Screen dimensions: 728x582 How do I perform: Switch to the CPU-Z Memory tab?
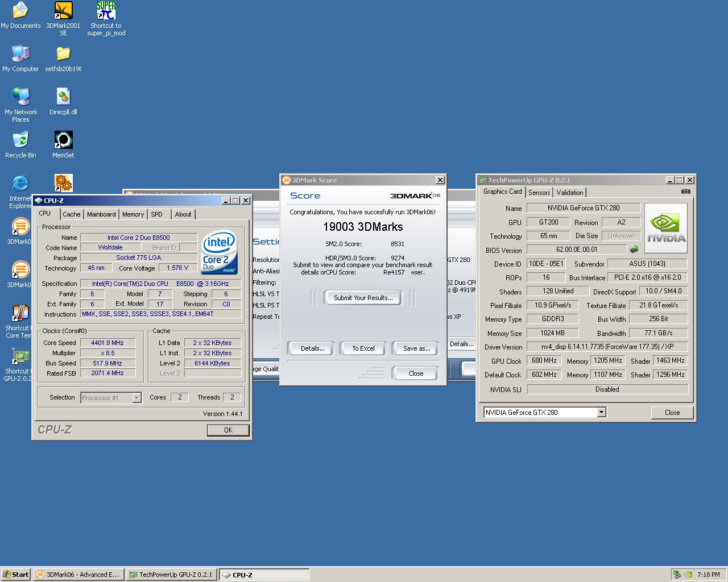tap(133, 214)
